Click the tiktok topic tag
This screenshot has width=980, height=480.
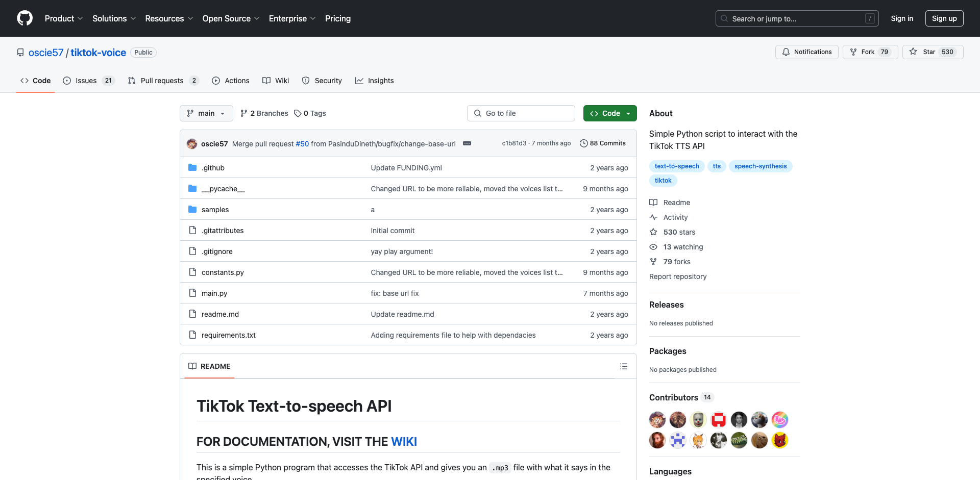[663, 181]
